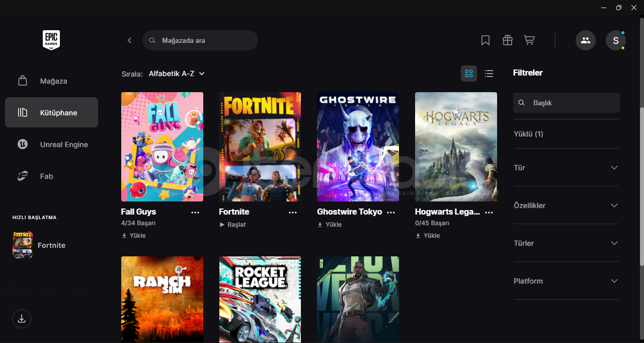Open the friends list icon
This screenshot has width=644, height=343.
point(585,40)
